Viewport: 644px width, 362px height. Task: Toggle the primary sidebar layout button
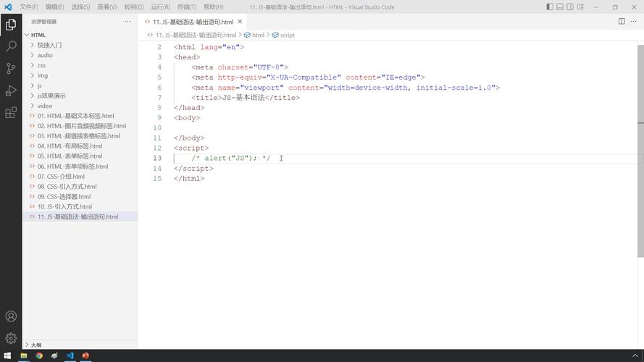click(x=550, y=7)
